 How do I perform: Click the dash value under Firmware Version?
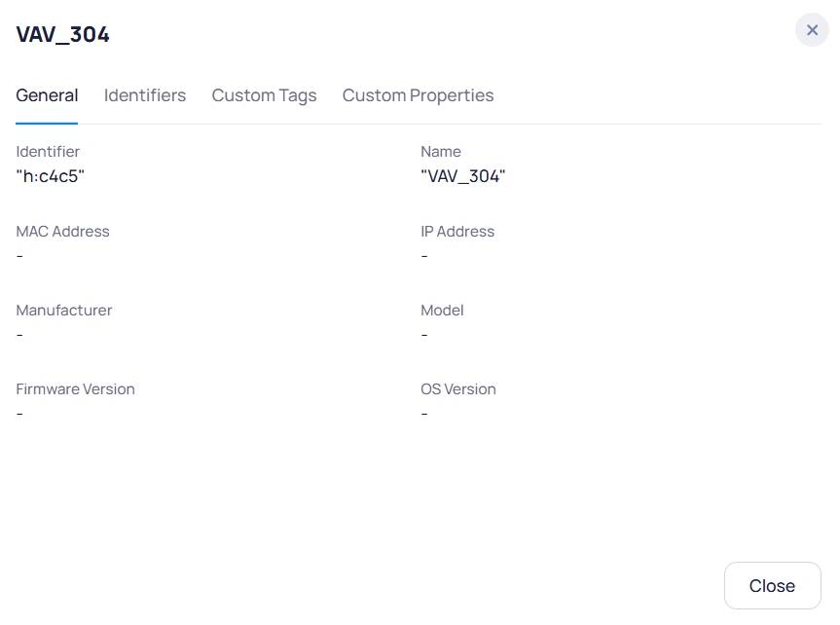click(x=19, y=414)
